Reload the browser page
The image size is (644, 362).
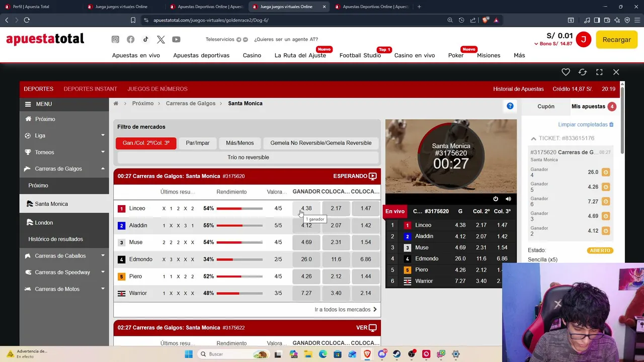coord(27,20)
